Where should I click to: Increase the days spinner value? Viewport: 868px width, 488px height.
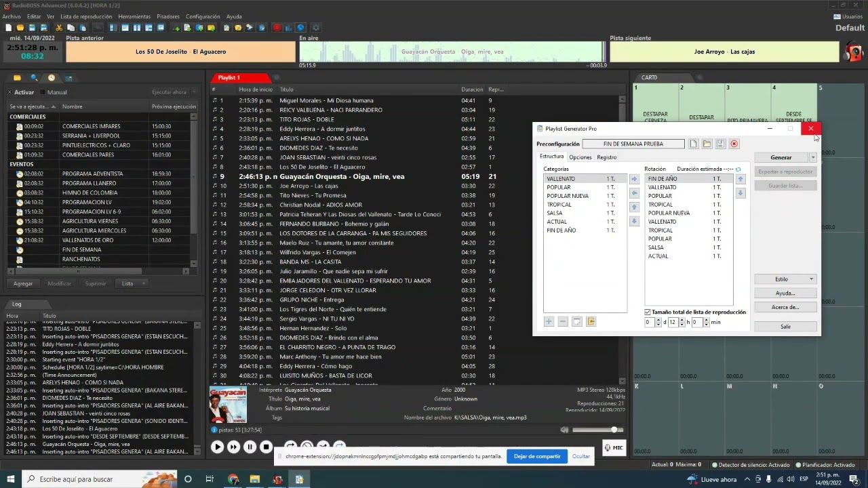point(658,320)
